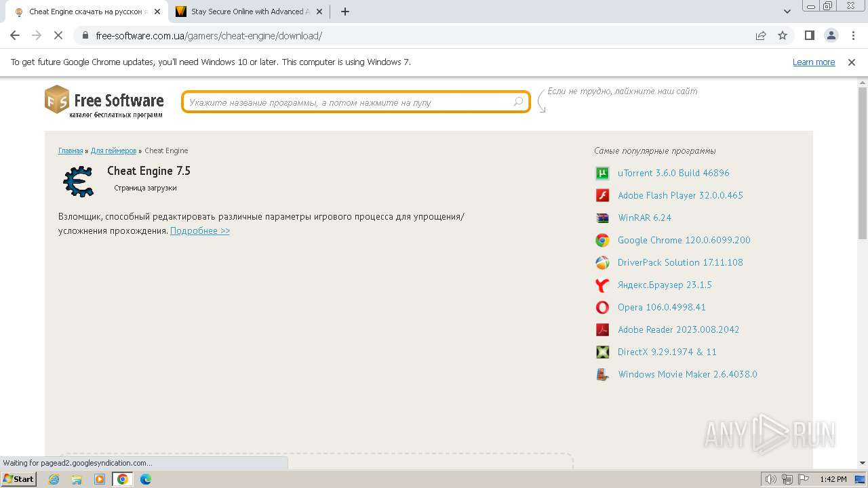This screenshot has width=868, height=488.
Task: Click the Action Center flag tray icon
Action: 803,479
